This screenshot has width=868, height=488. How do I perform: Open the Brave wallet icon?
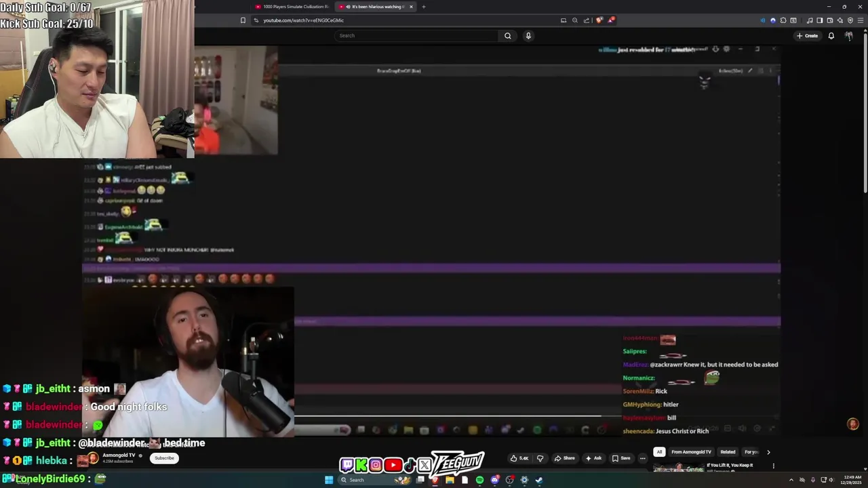[x=830, y=20]
